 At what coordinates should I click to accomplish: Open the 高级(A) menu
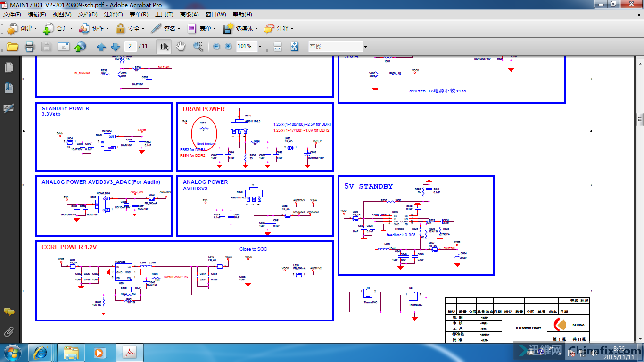(x=189, y=15)
